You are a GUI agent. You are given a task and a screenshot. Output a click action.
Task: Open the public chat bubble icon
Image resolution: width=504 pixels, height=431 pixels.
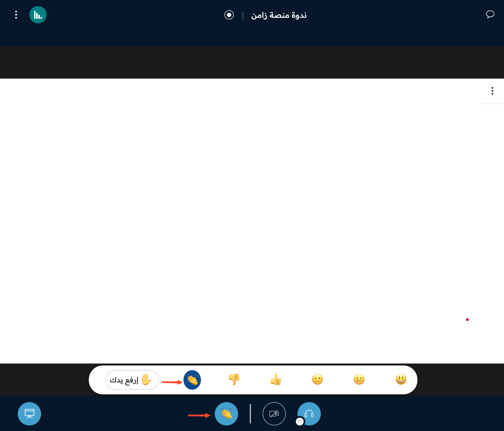point(490,14)
